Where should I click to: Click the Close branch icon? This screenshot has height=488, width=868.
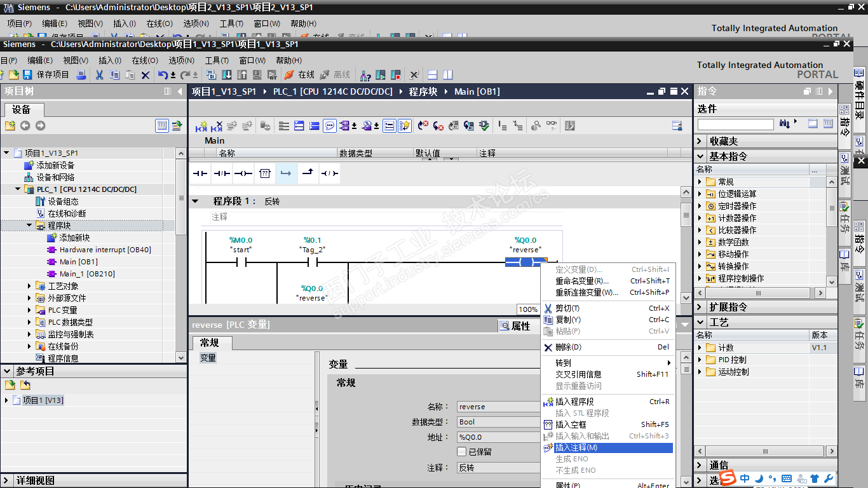tap(308, 173)
